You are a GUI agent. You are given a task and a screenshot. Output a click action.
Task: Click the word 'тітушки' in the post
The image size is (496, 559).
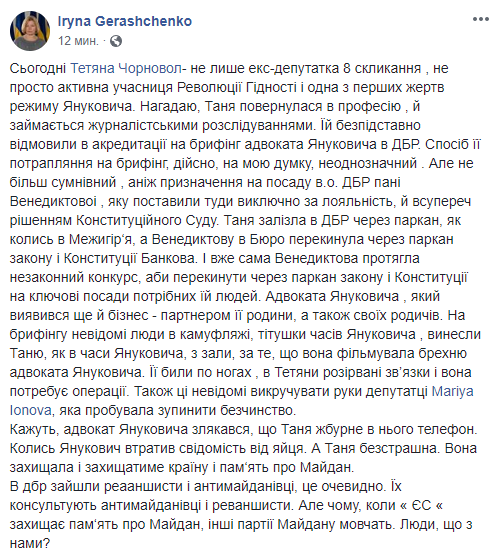click(282, 334)
